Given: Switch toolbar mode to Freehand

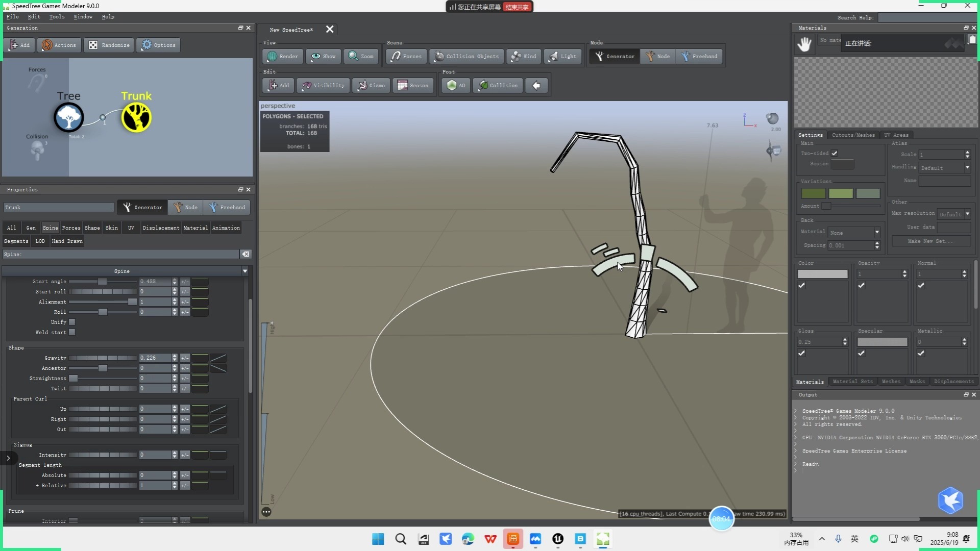Looking at the screenshot, I should coord(699,57).
